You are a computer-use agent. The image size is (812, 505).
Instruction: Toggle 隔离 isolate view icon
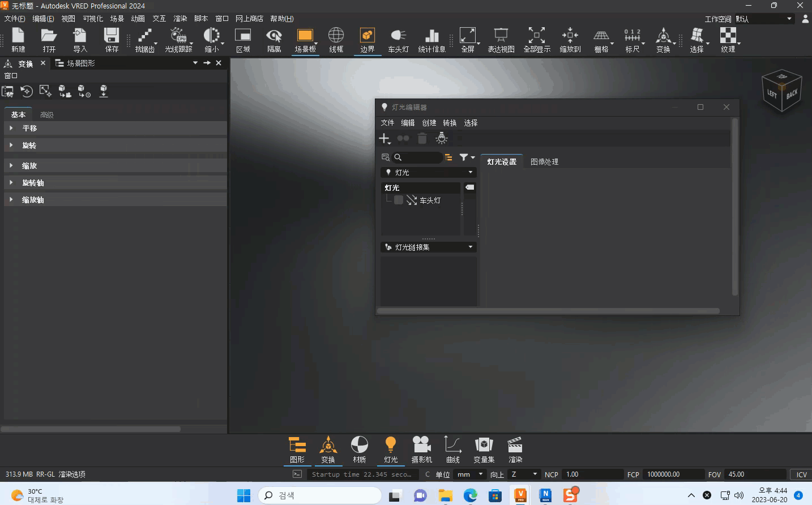pos(274,40)
